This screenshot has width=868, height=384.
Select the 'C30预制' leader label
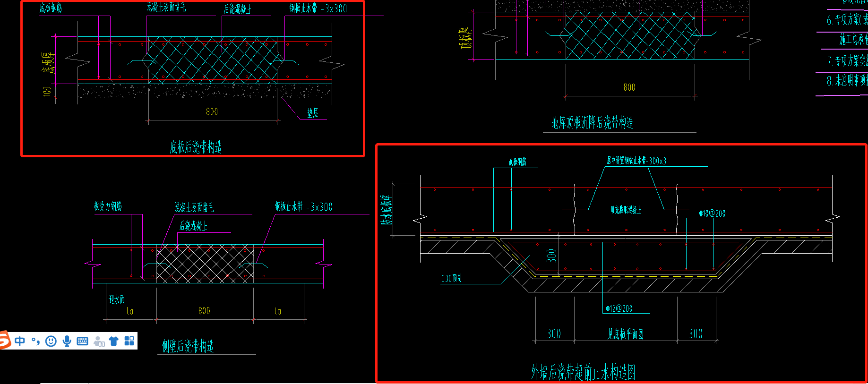point(451,278)
